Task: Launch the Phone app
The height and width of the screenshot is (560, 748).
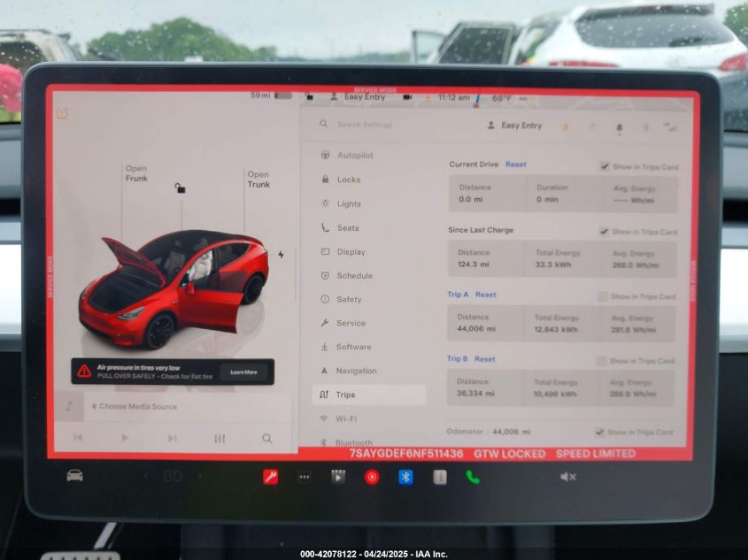Action: click(473, 477)
